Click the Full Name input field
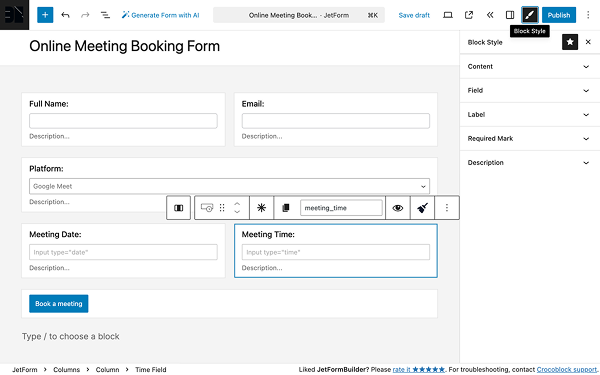 [x=123, y=121]
